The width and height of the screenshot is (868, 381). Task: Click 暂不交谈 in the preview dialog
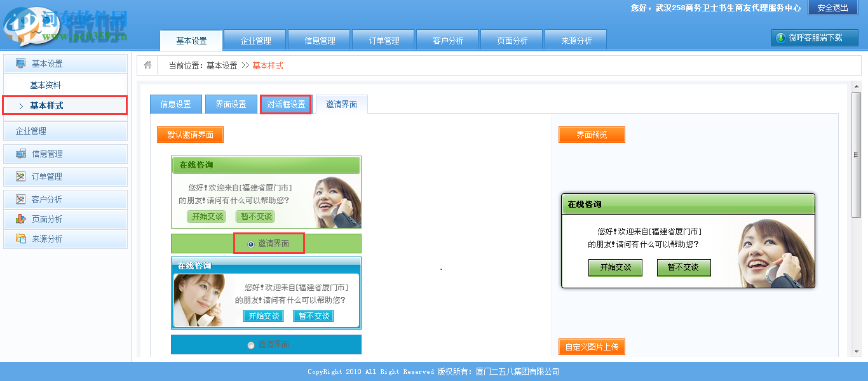(x=684, y=267)
